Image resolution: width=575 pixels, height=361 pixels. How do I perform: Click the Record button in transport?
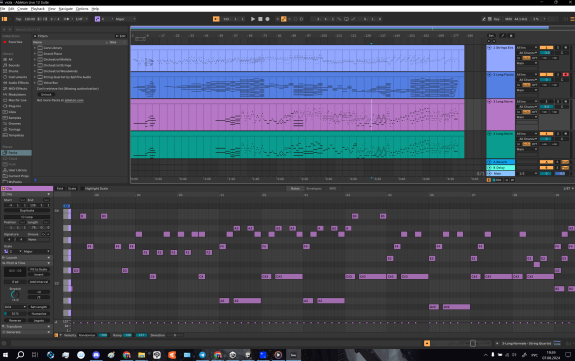267,19
